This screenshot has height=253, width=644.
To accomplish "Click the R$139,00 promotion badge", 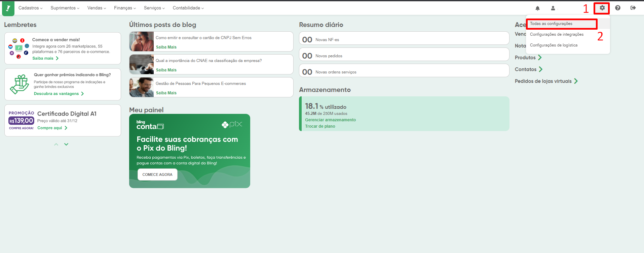I will pos(21,121).
